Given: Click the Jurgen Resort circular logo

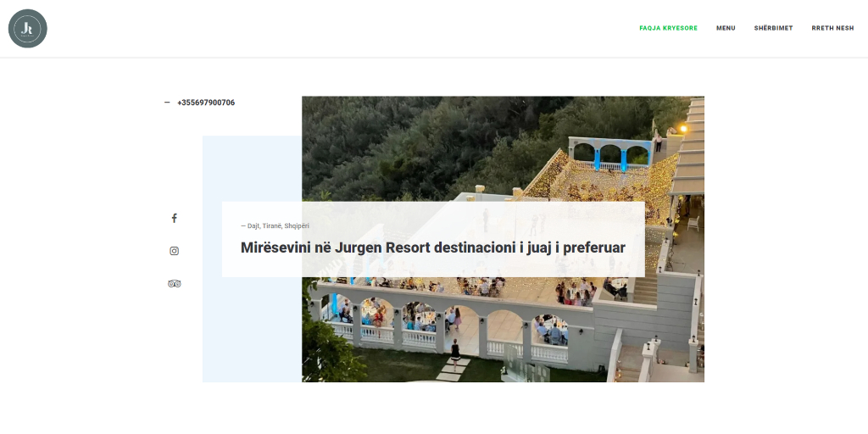Looking at the screenshot, I should point(28,29).
